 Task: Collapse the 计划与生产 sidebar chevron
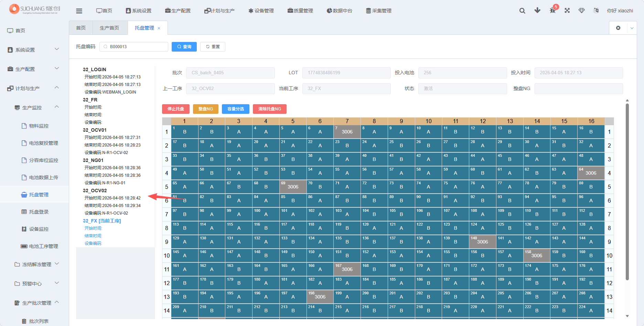point(57,88)
